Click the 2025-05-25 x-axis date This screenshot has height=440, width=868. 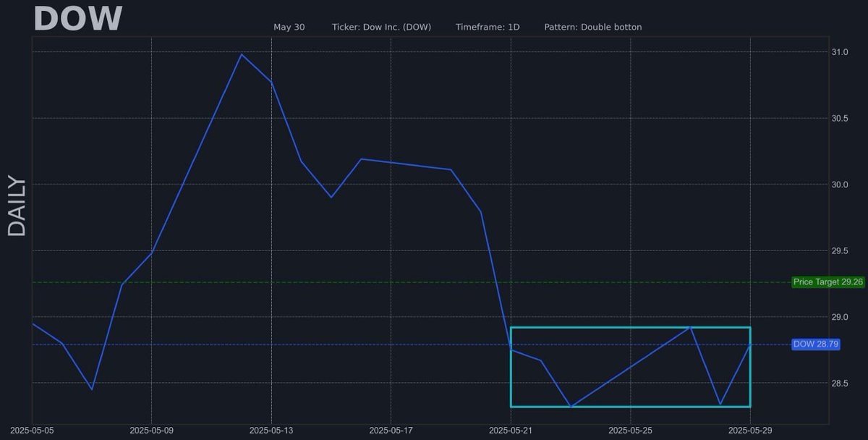tap(631, 430)
